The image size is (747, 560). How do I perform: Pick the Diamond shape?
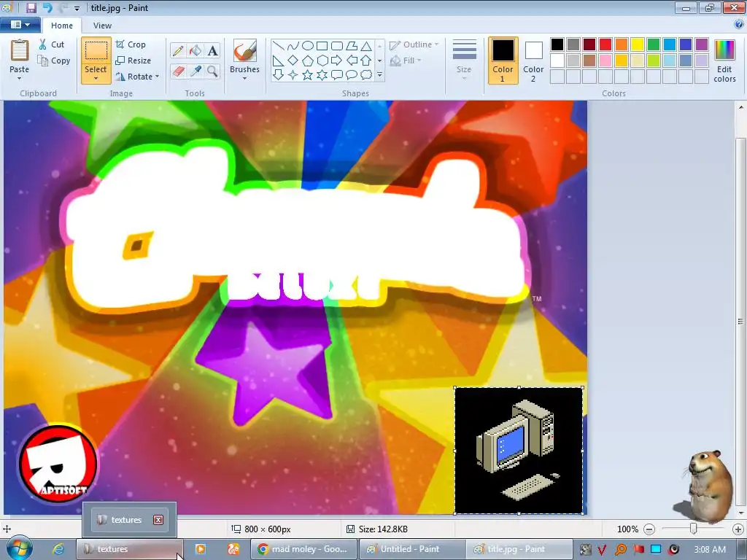[293, 61]
